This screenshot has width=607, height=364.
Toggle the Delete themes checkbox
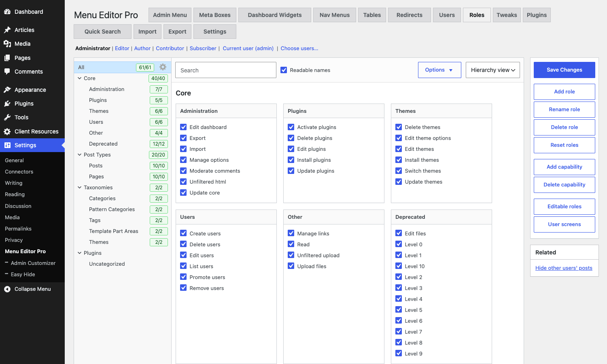[399, 127]
